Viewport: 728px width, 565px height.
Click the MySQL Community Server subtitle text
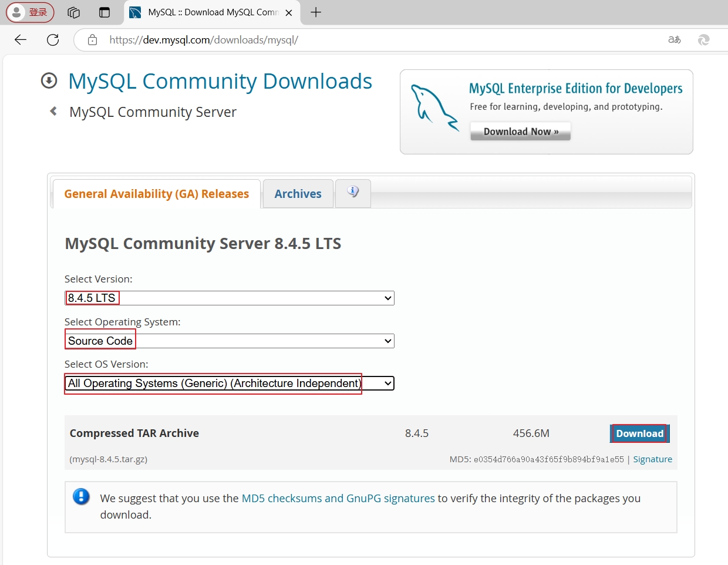tap(153, 112)
